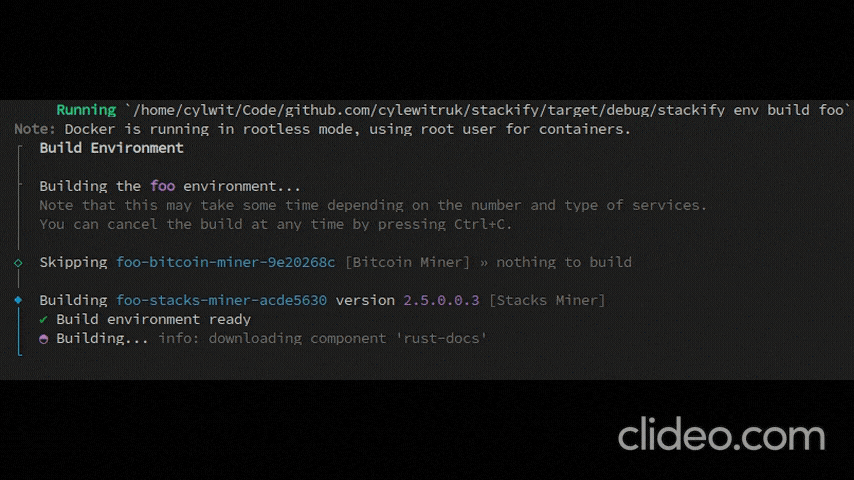Viewport: 854px width, 480px height.
Task: Click the Note: Docker rootless mode message
Action: [322, 129]
